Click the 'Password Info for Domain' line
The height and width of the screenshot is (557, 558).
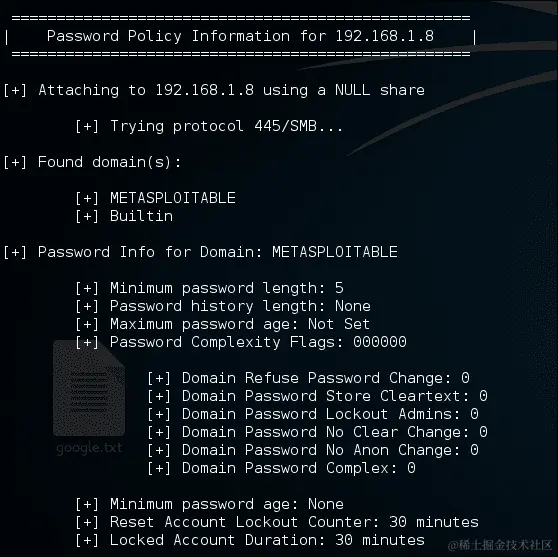(x=200, y=252)
